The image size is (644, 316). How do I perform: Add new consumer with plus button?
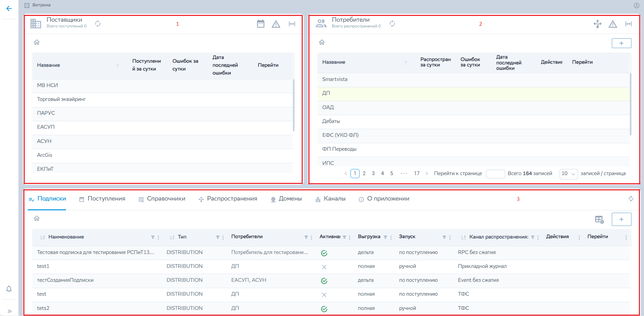click(x=621, y=43)
